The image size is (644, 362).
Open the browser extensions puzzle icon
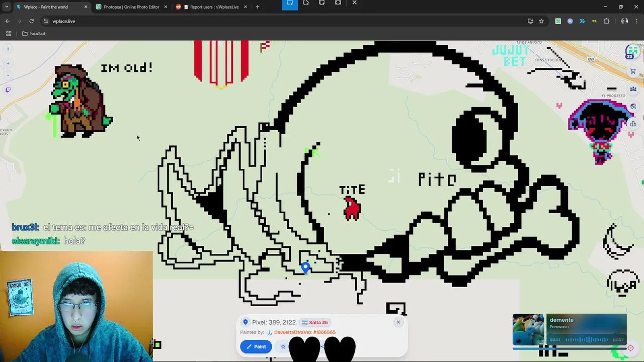click(606, 21)
